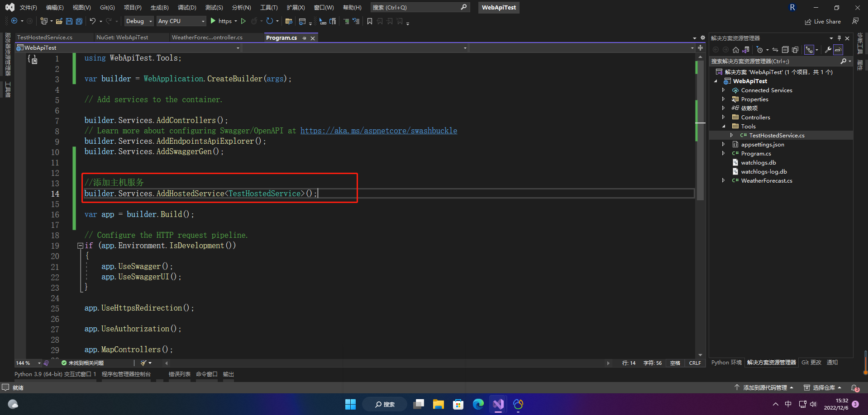The image size is (868, 415).
Task: Open the 工具(T) menu
Action: (x=269, y=7)
